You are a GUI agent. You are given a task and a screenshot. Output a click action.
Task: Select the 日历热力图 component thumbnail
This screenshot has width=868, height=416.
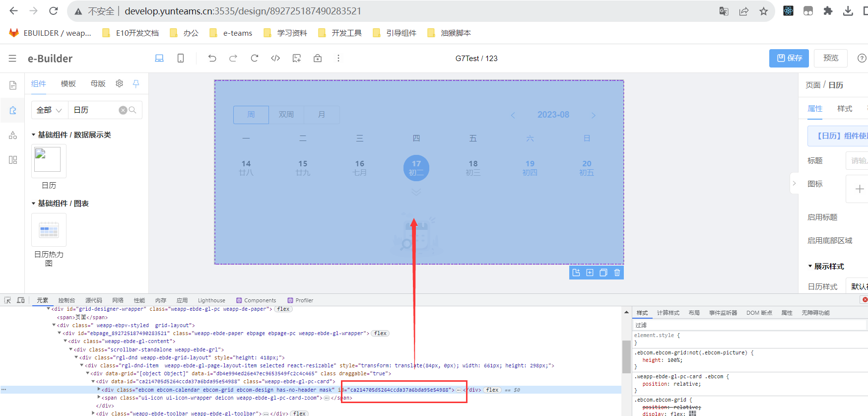coord(49,230)
